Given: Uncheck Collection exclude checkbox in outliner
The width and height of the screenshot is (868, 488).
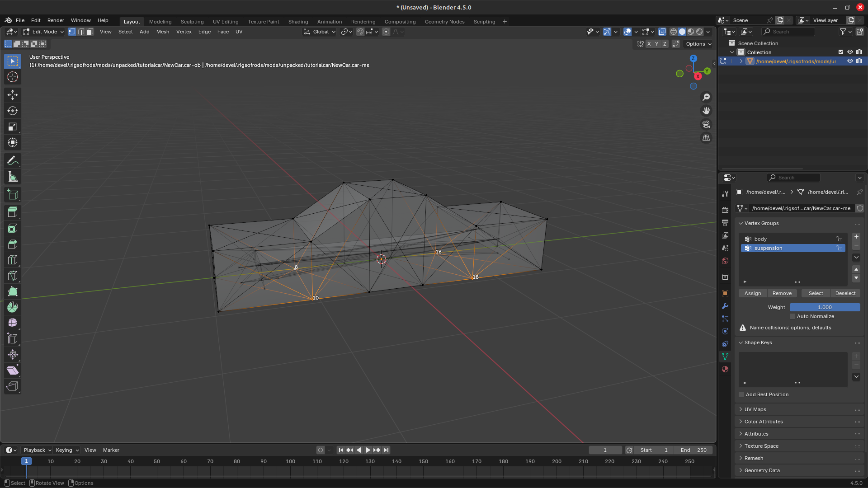Looking at the screenshot, I should coord(841,52).
